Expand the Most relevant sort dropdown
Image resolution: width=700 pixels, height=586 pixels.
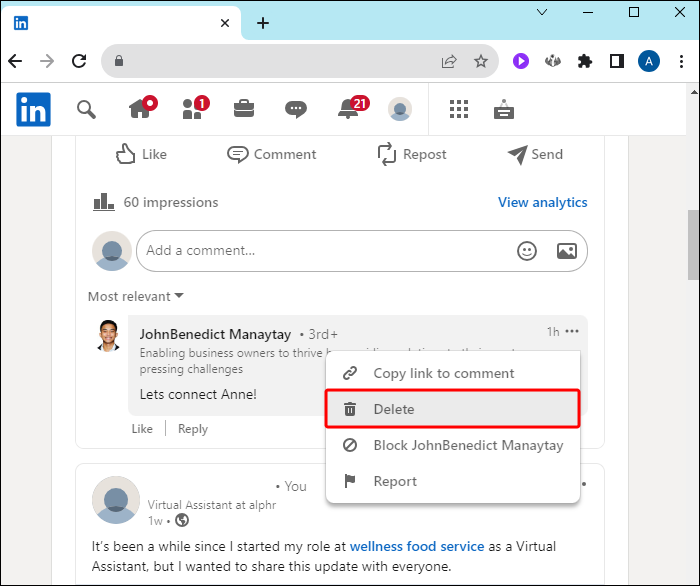(136, 296)
